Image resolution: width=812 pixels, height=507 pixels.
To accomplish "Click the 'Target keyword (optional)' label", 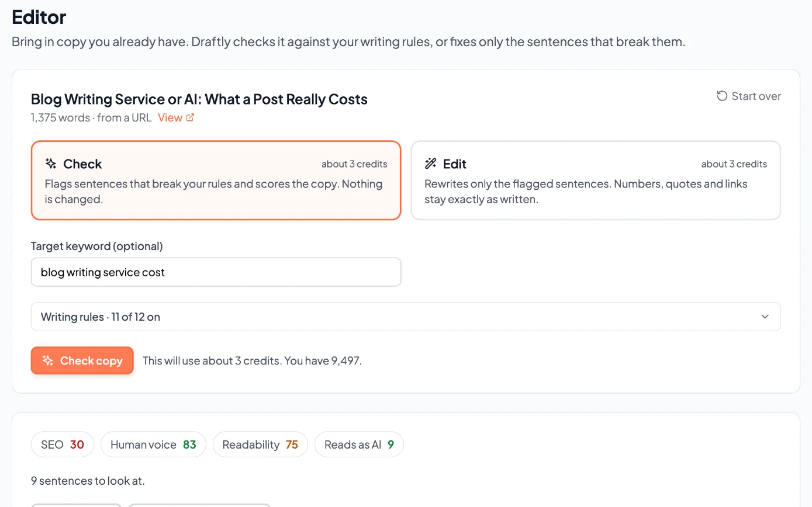I will point(97,246).
